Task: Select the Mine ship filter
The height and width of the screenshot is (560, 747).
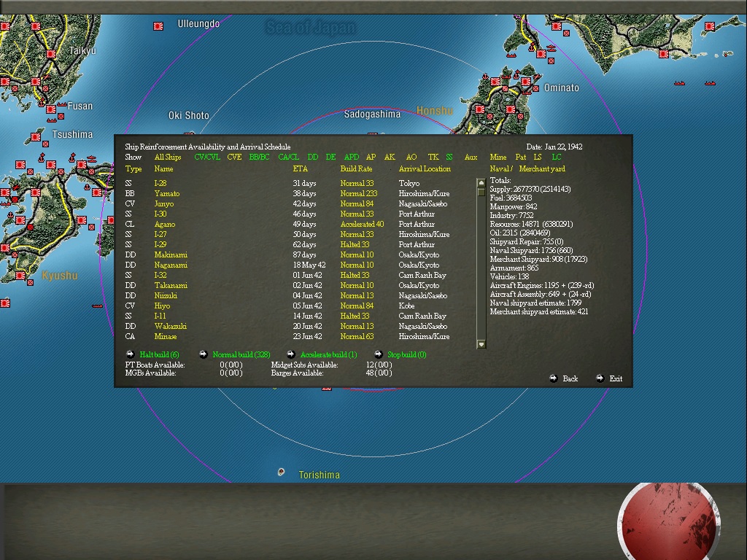Action: pyautogui.click(x=498, y=157)
